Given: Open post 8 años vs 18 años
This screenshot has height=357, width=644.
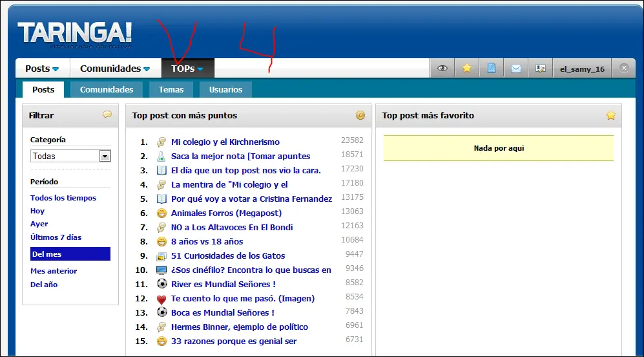Looking at the screenshot, I should [207, 241].
